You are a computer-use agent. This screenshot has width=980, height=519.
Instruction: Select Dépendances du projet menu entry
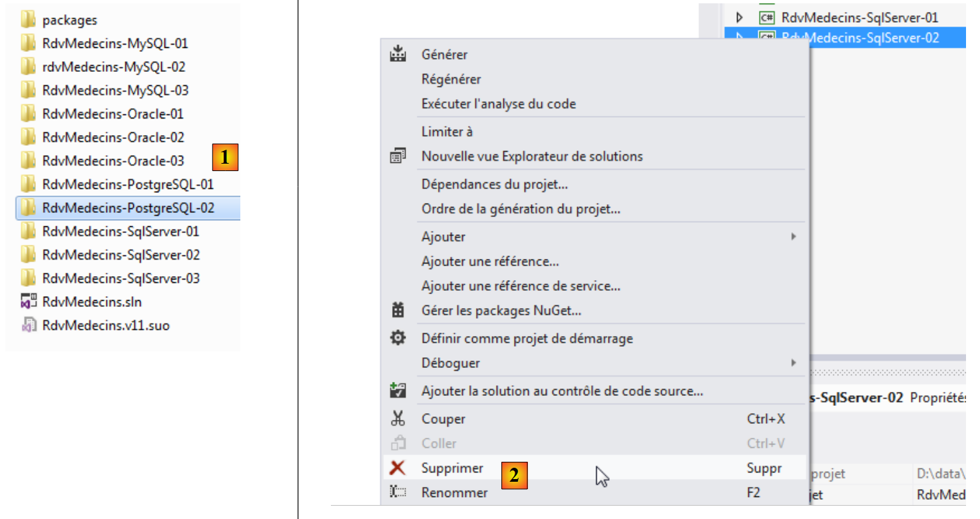coord(494,184)
